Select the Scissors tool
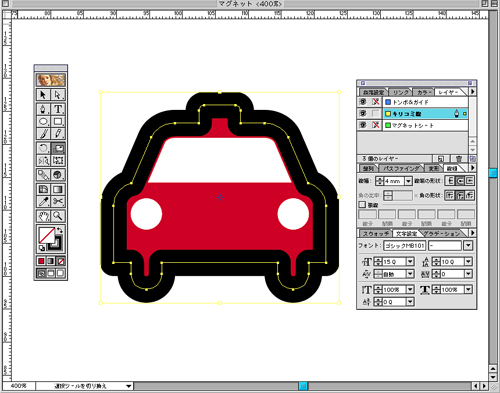Viewport: 500px width, 393px height. (x=58, y=201)
